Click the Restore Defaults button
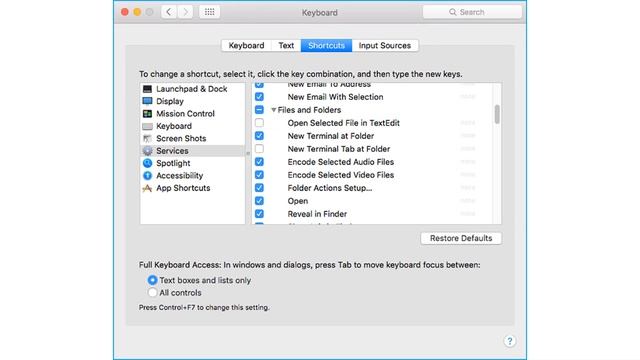Screen dimensions: 640x360 [461, 238]
